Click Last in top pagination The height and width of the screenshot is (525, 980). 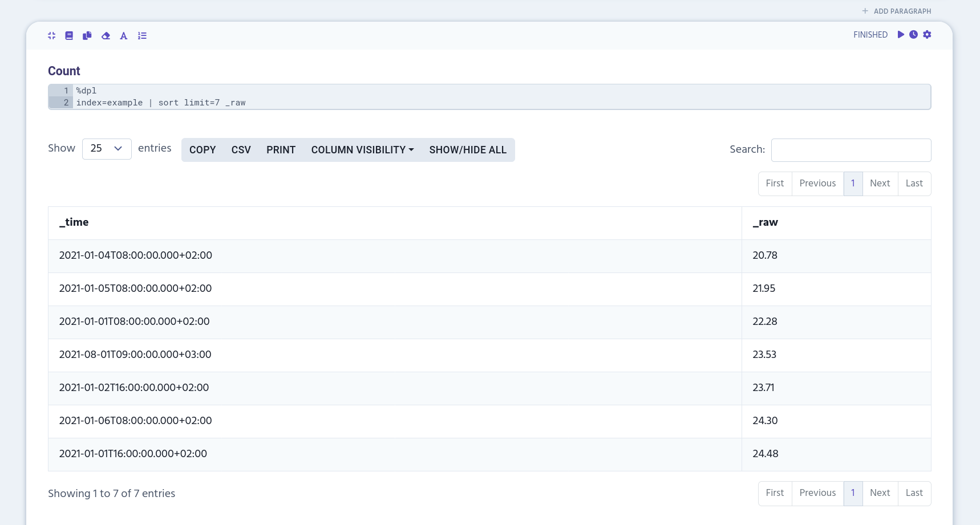tap(914, 184)
